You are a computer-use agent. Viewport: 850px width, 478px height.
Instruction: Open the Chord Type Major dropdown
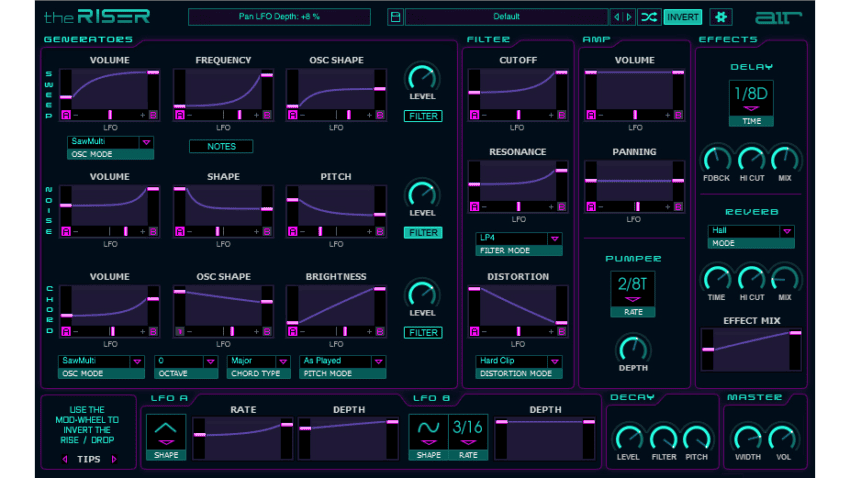pyautogui.click(x=284, y=361)
